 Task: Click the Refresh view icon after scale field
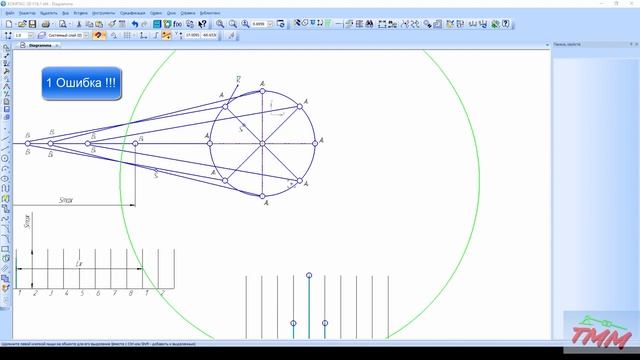[280, 24]
